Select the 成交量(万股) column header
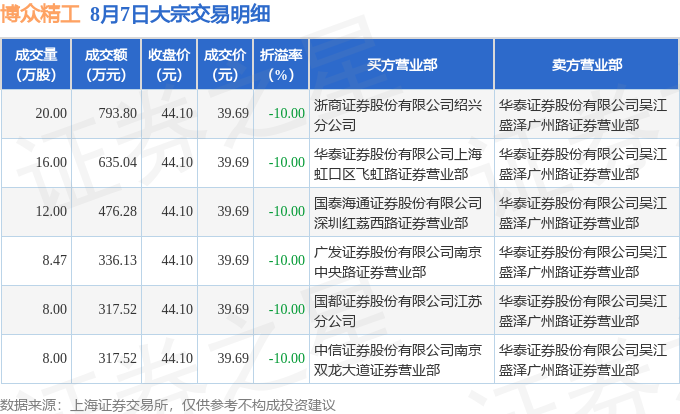The height and width of the screenshot is (414, 680). (36, 65)
